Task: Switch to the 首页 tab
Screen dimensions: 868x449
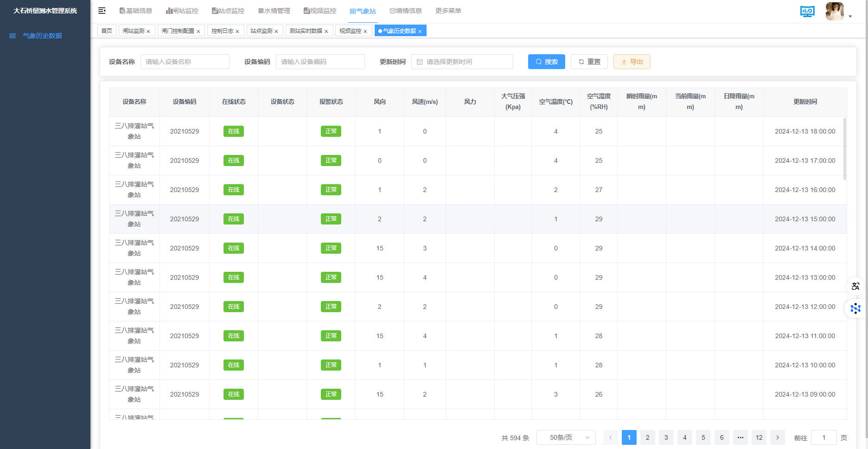Action: point(107,31)
